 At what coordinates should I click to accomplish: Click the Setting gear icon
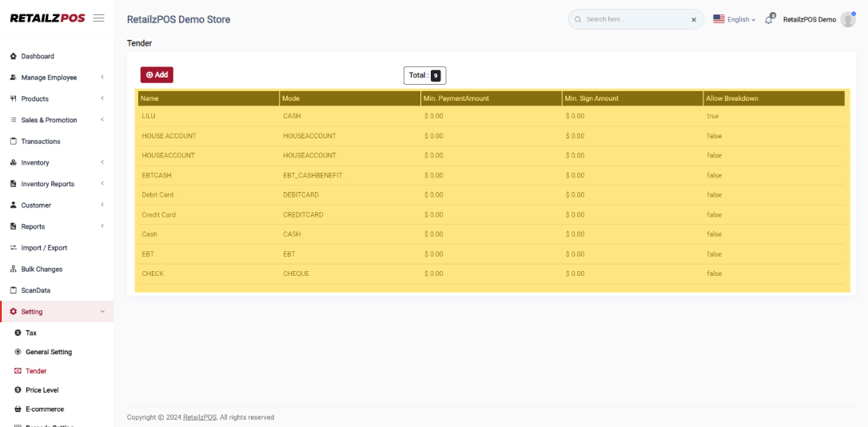(13, 312)
